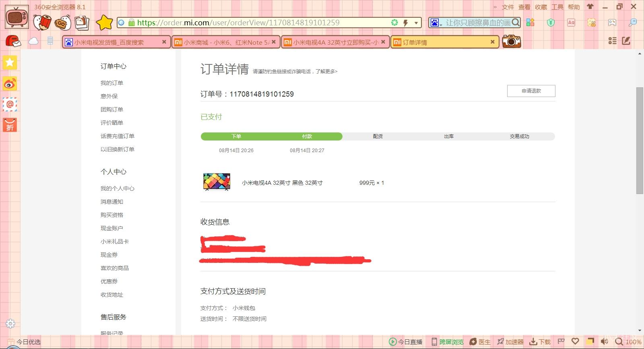The image size is (644, 349).
Task: Open the 文件 menu
Action: pyautogui.click(x=508, y=7)
